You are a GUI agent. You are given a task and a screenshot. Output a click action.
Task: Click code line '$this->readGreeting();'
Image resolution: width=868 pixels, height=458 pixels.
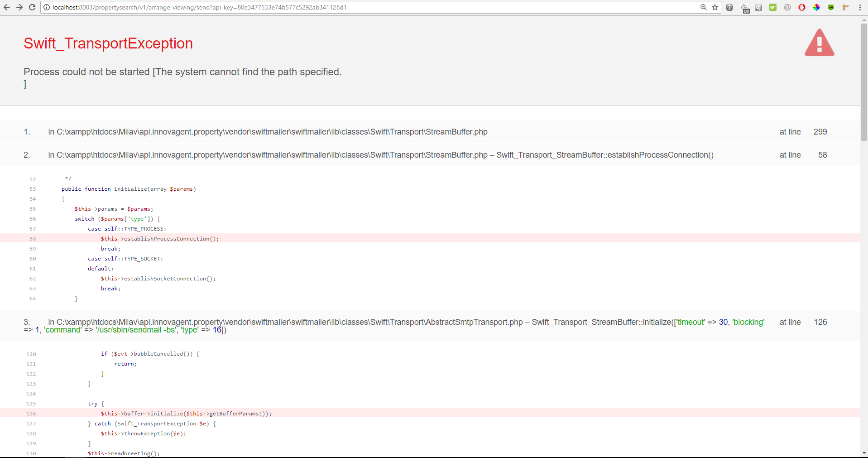click(124, 453)
